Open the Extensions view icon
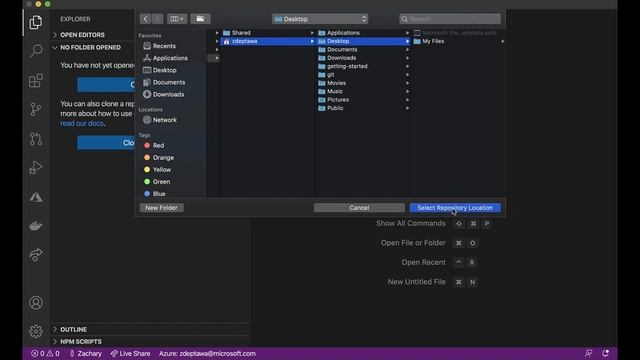The width and height of the screenshot is (640, 360). (x=36, y=80)
